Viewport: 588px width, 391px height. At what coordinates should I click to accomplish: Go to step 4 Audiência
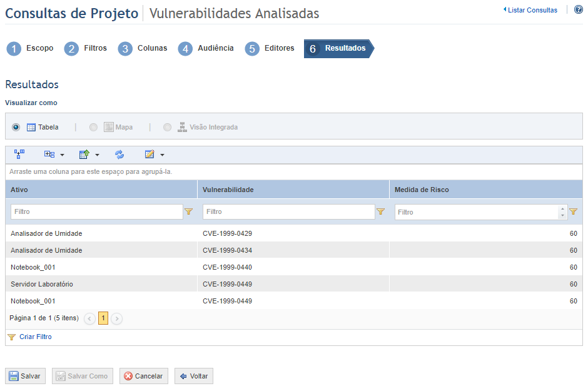[x=206, y=48]
